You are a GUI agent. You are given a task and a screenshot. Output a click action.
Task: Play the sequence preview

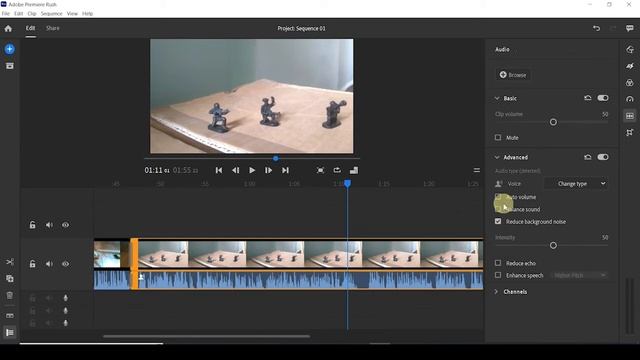252,170
